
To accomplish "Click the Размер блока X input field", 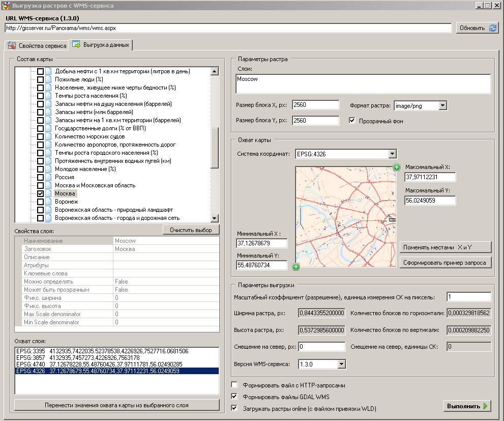I will tap(315, 105).
